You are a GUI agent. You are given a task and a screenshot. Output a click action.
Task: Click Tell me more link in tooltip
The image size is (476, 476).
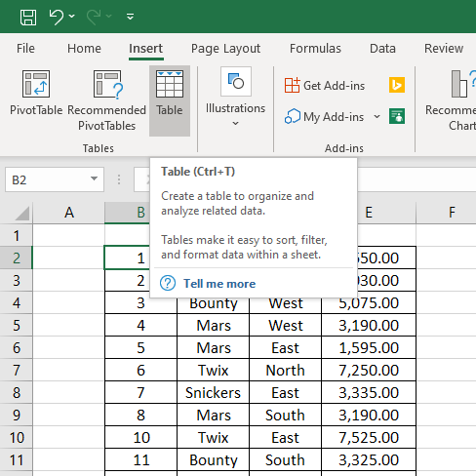219,284
